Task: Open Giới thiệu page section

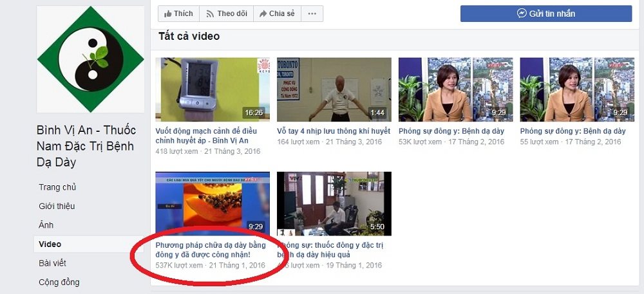Action: coord(57,206)
